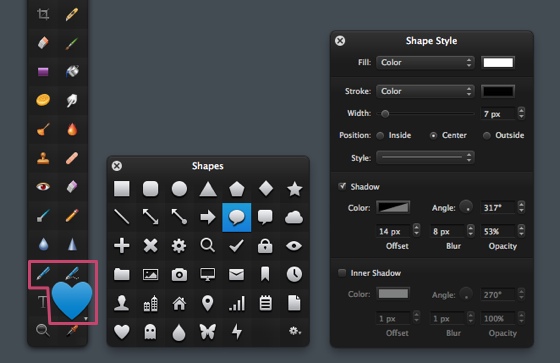
Task: Open the stroke Style line dropdown
Action: (425, 157)
